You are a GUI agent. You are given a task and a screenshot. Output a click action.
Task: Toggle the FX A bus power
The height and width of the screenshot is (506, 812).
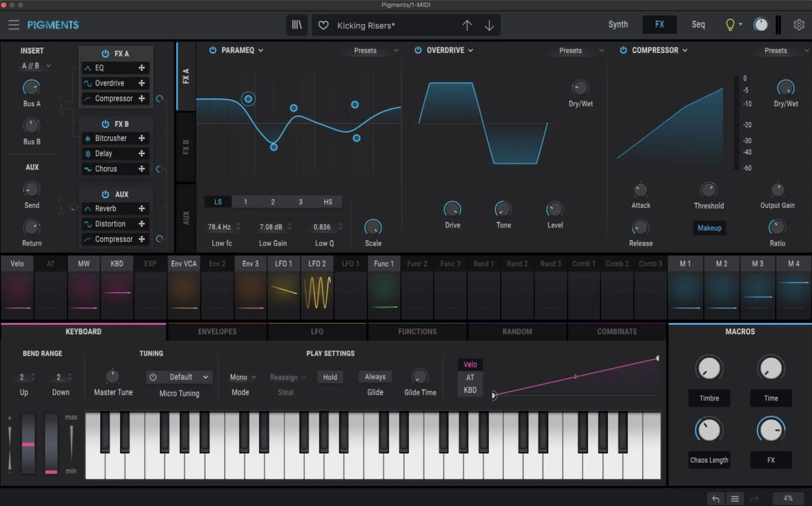tap(105, 54)
